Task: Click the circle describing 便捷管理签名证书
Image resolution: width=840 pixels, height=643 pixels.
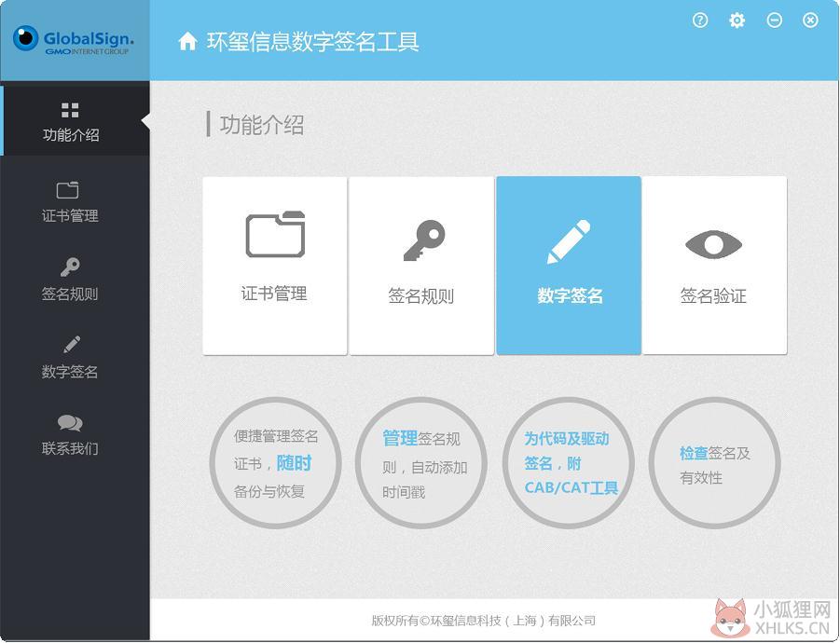Action: [x=275, y=462]
